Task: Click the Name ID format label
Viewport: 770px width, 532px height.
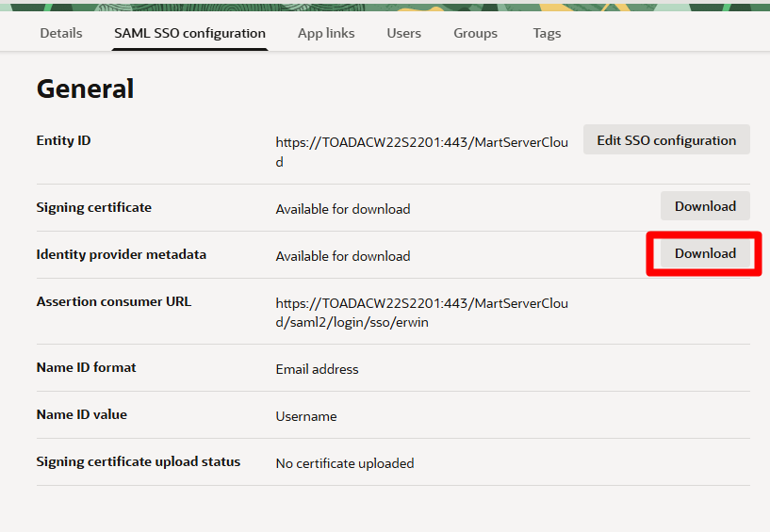Action: pos(86,367)
